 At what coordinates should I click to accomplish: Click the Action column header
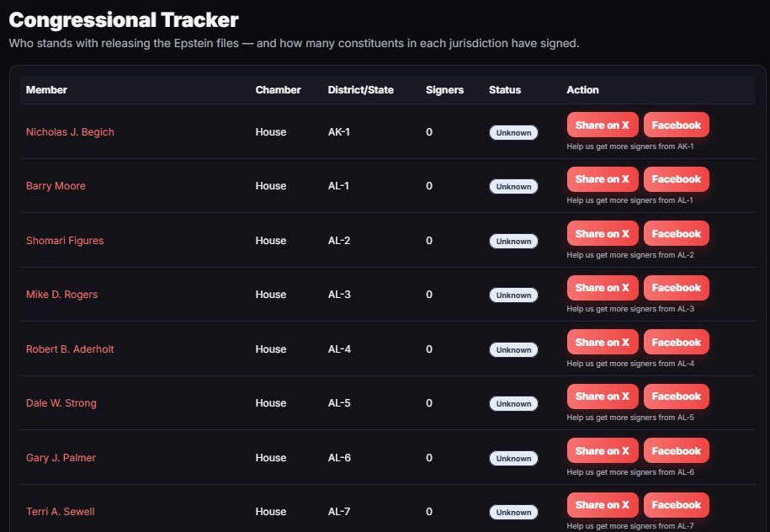(x=583, y=90)
